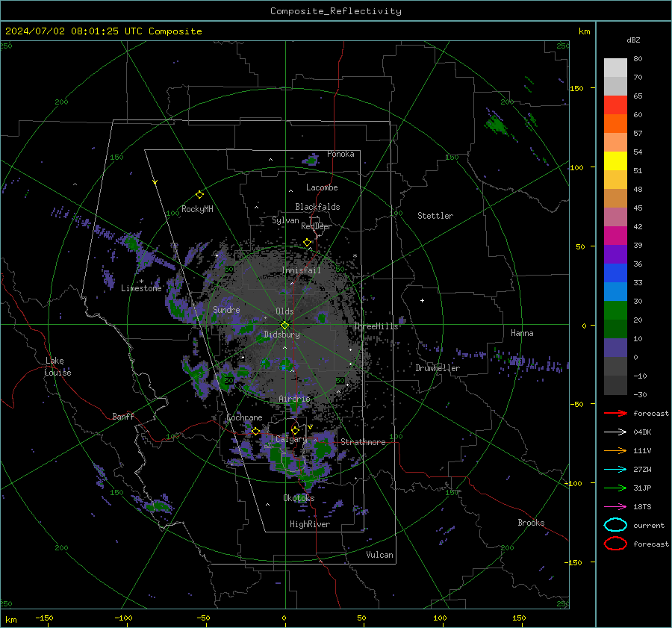Click the RockyMH label

click(197, 209)
